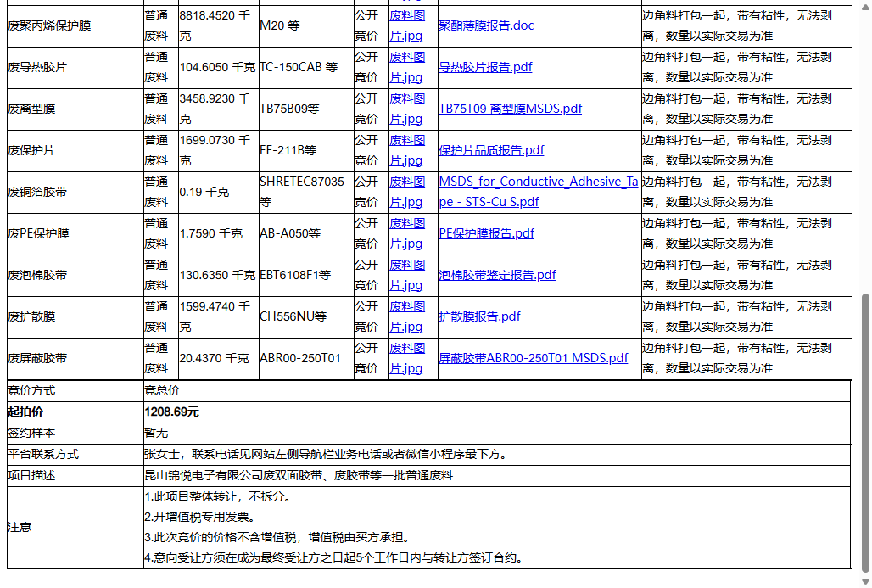Click the 1699.0730 千克 quantity cell
Screen dimensions: 872x588
pos(219,150)
